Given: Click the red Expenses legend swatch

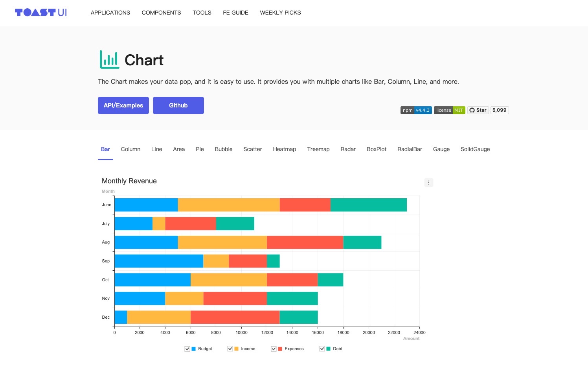Looking at the screenshot, I should (x=280, y=349).
